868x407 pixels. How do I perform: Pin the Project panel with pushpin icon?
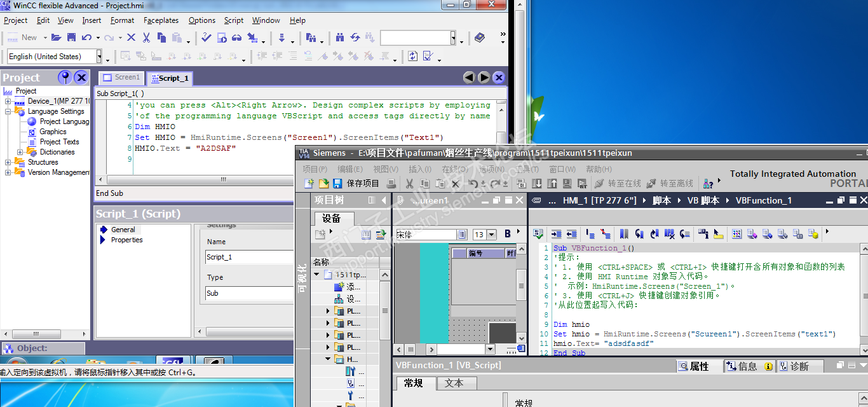click(x=64, y=78)
